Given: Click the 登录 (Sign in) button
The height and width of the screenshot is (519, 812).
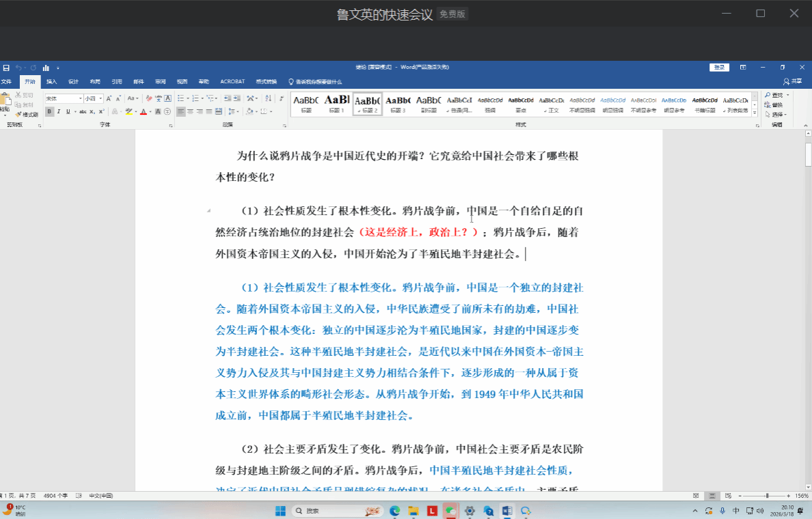Looking at the screenshot, I should (719, 68).
